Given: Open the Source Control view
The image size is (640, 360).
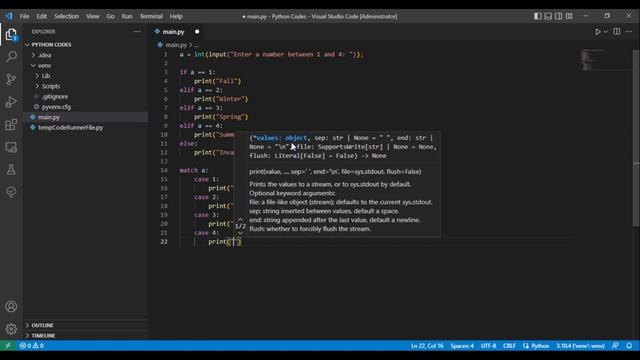Looking at the screenshot, I should click(11, 79).
